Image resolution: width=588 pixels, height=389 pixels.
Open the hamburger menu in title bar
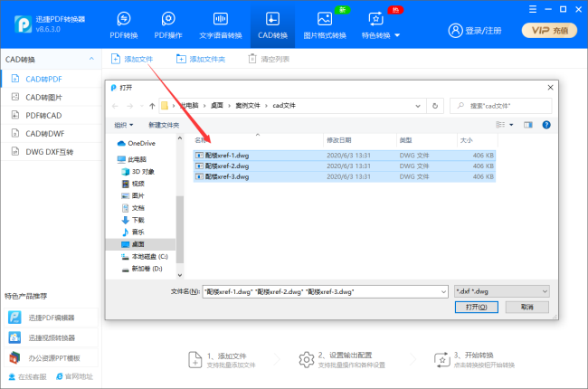[533, 9]
